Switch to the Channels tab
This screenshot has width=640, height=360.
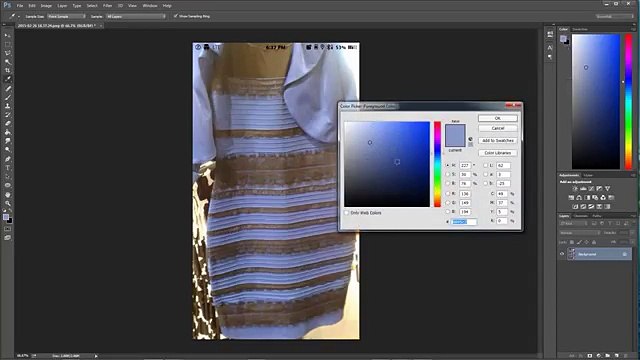tap(580, 216)
